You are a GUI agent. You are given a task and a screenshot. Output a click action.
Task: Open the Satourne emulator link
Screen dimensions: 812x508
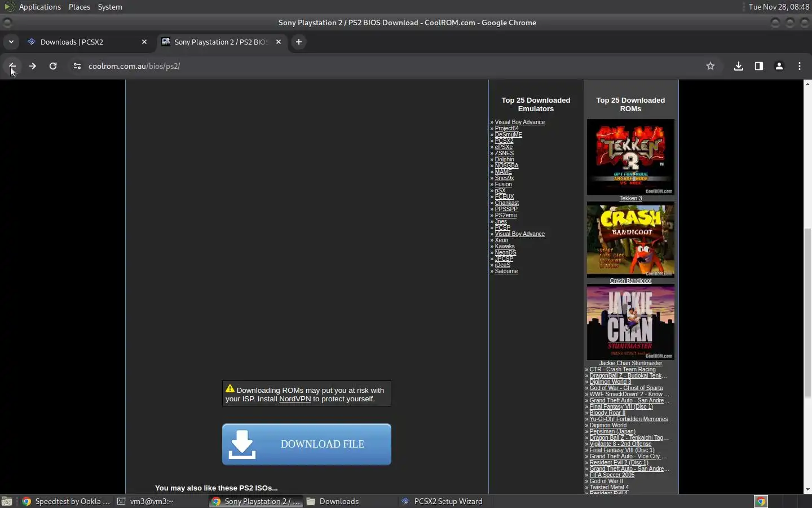click(506, 271)
